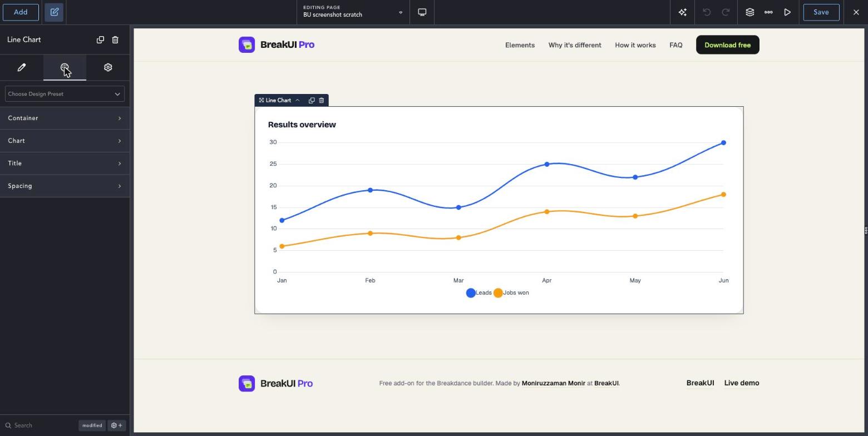Open the gear advanced settings tab

(108, 67)
